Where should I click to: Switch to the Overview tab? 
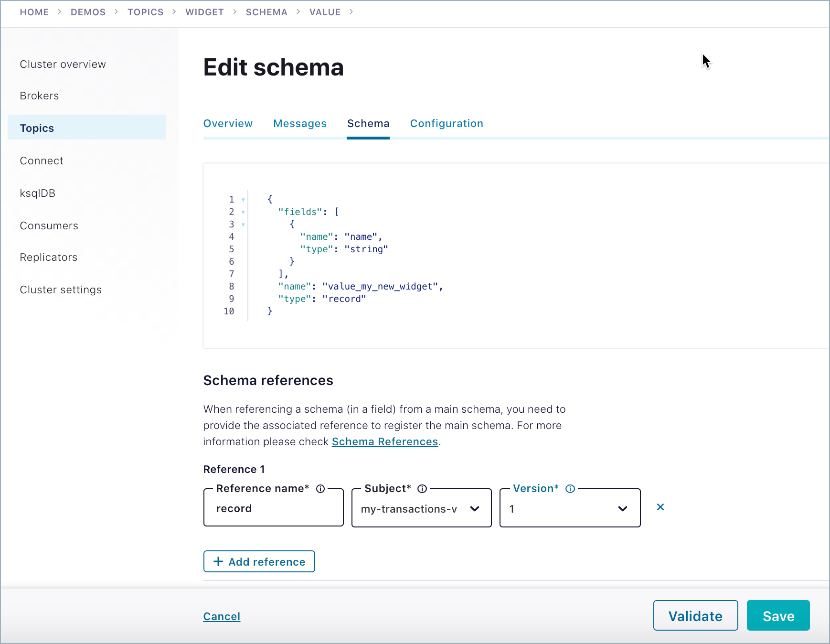228,124
